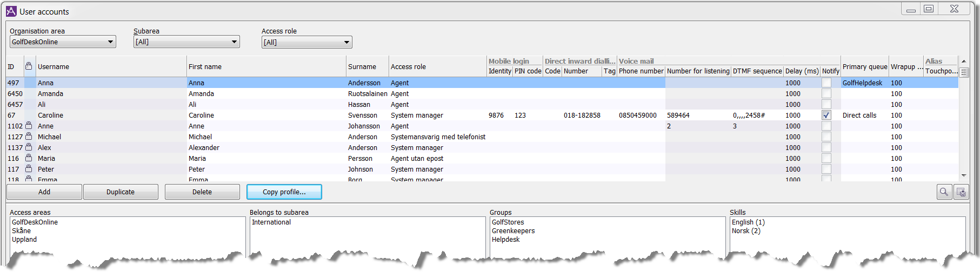
Task: Tick the Notify checkbox for Amanda
Action: click(826, 93)
